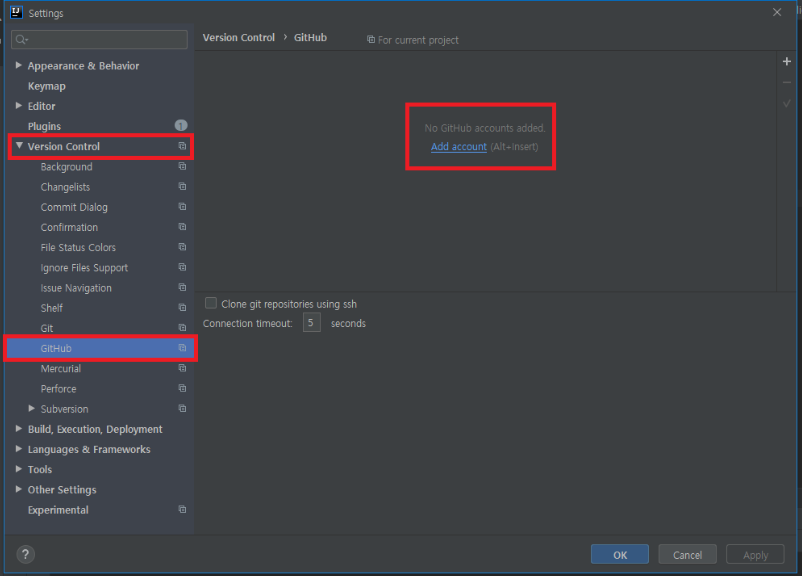Click the settings search field
The image size is (802, 576).
(x=99, y=39)
